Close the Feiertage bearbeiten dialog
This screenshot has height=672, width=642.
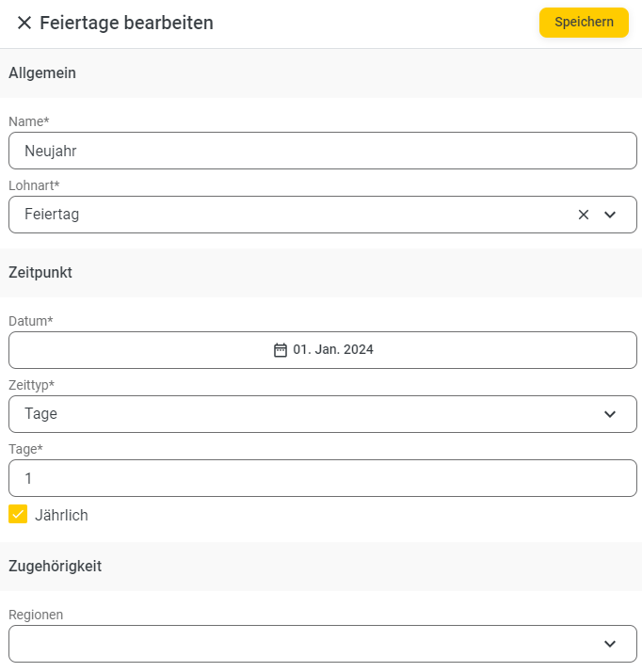[x=24, y=23]
